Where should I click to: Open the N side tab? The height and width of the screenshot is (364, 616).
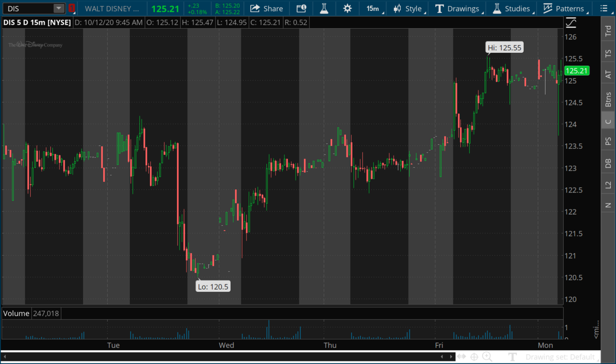click(x=608, y=205)
